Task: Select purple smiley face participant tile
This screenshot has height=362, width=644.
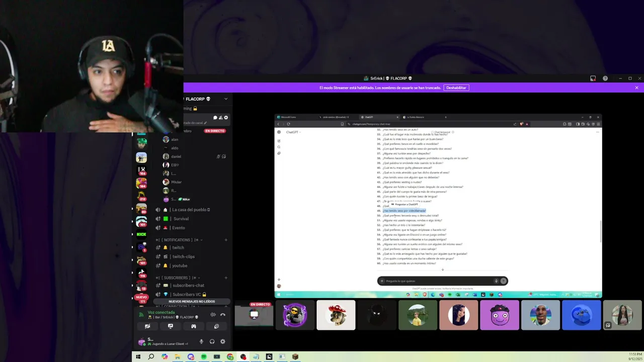Action: pos(500,315)
